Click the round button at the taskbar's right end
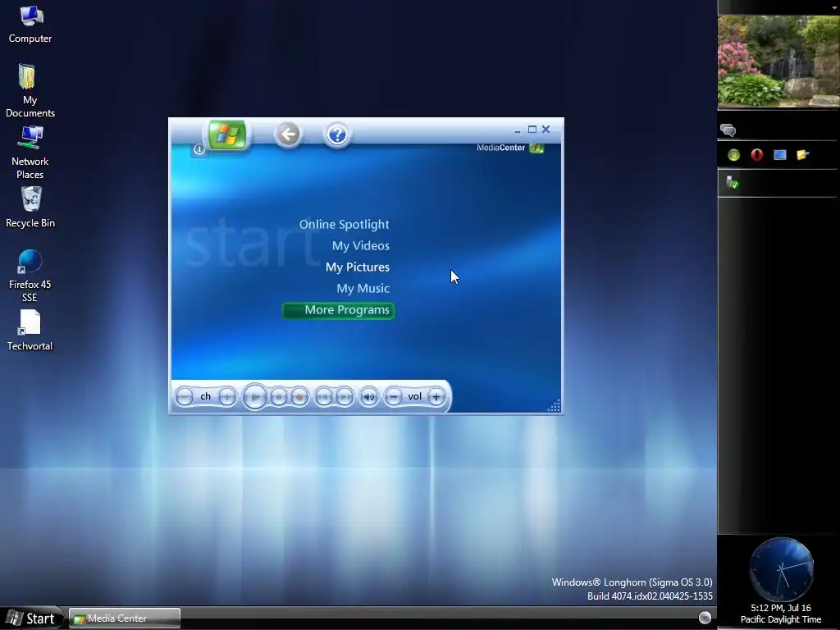 705,618
